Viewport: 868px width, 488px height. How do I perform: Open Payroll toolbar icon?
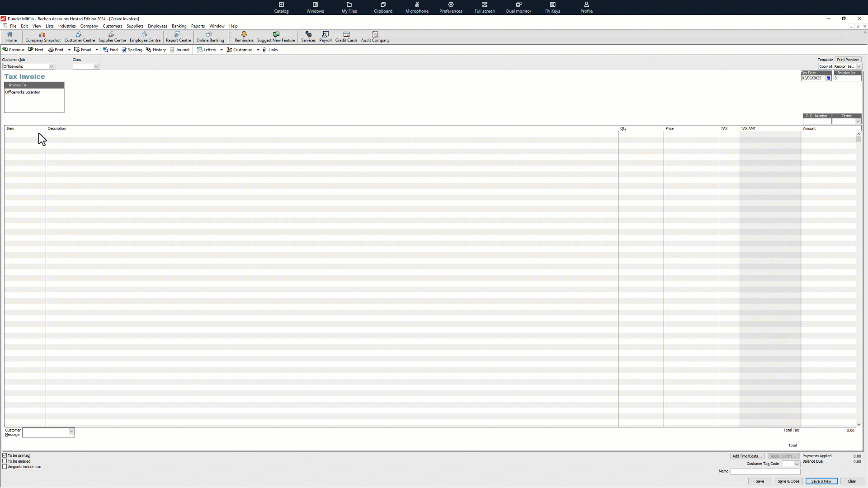tap(325, 37)
